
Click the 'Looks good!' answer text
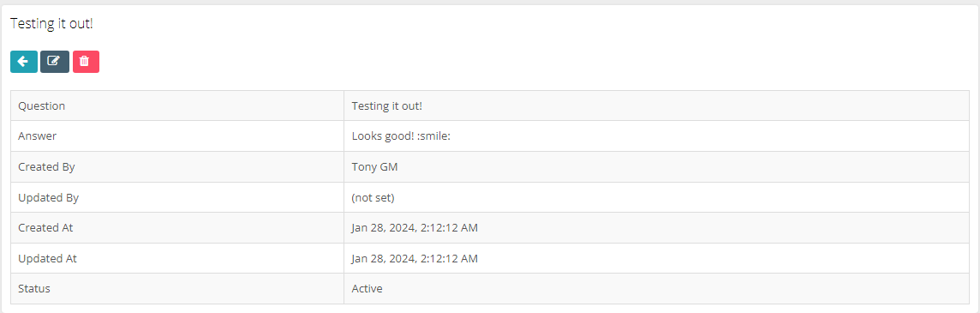click(383, 135)
